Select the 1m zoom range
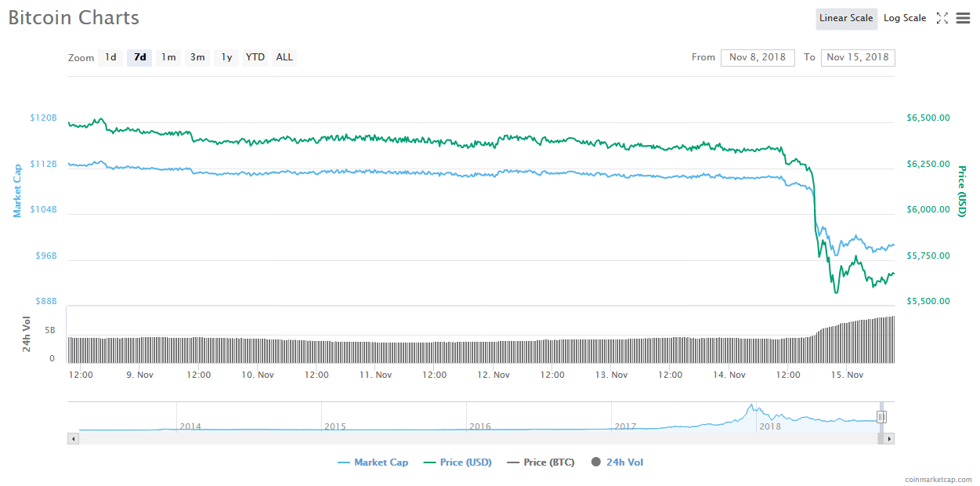This screenshot has height=486, width=980. (x=168, y=57)
